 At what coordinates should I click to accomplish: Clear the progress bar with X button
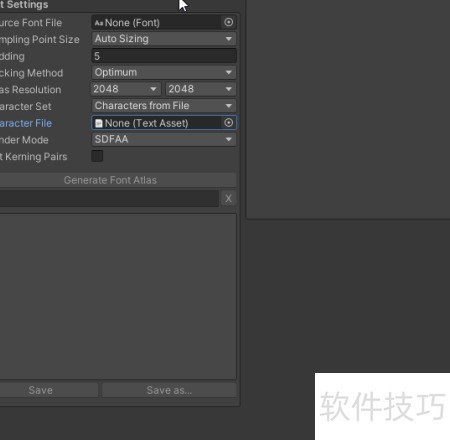coord(228,198)
